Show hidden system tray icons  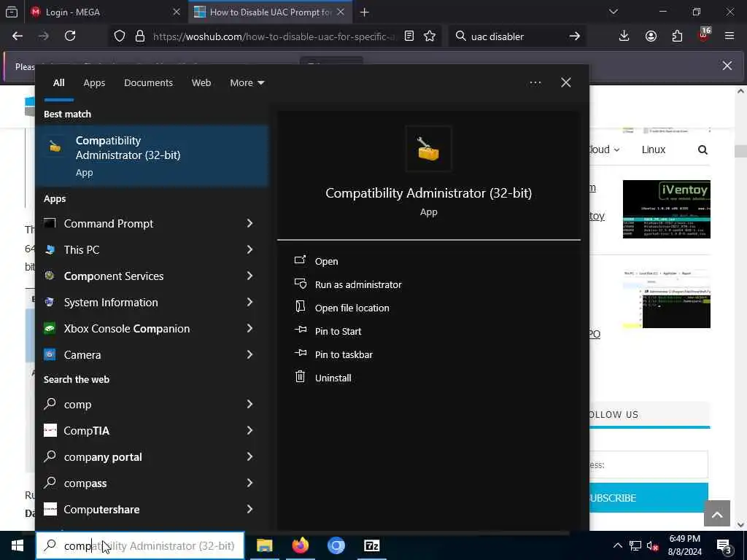tap(617, 545)
